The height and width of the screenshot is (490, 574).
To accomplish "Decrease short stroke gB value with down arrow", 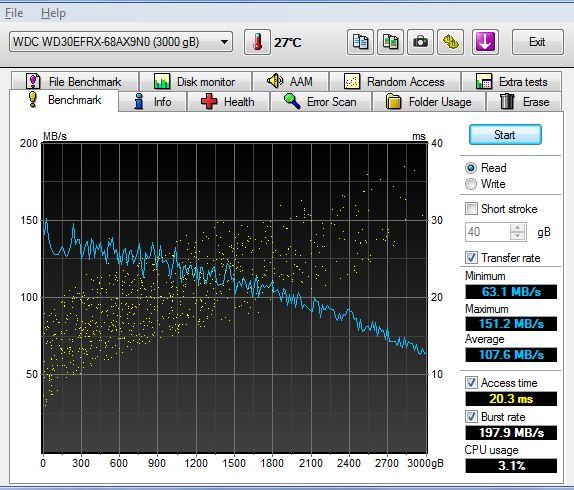I will 517,236.
